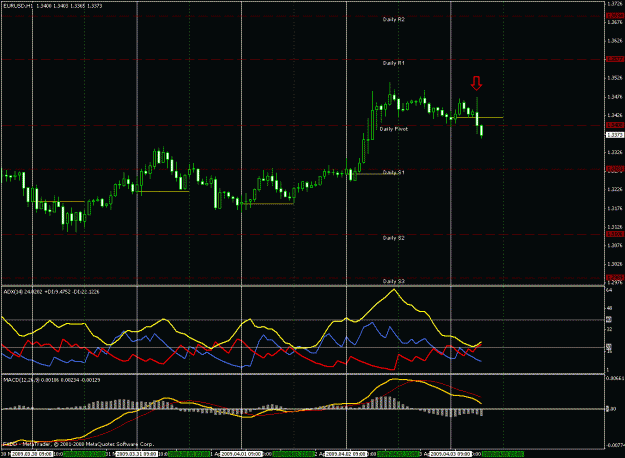Click the EURUSD,H1 chart title text
This screenshot has height=458, width=625.
(53, 6)
